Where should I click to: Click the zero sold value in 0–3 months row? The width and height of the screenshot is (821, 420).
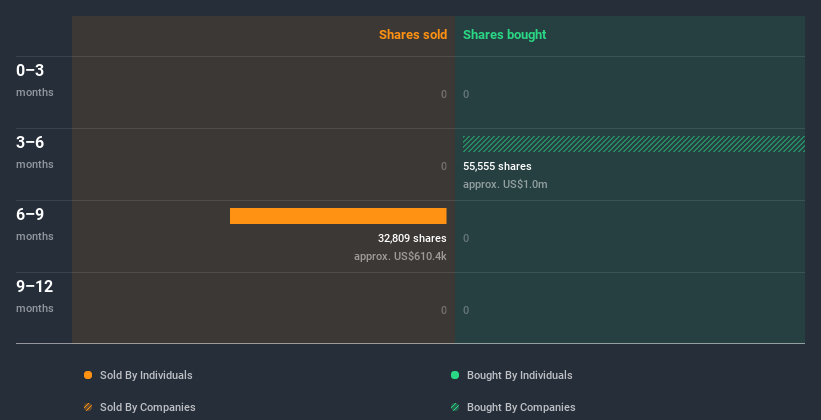click(443, 94)
